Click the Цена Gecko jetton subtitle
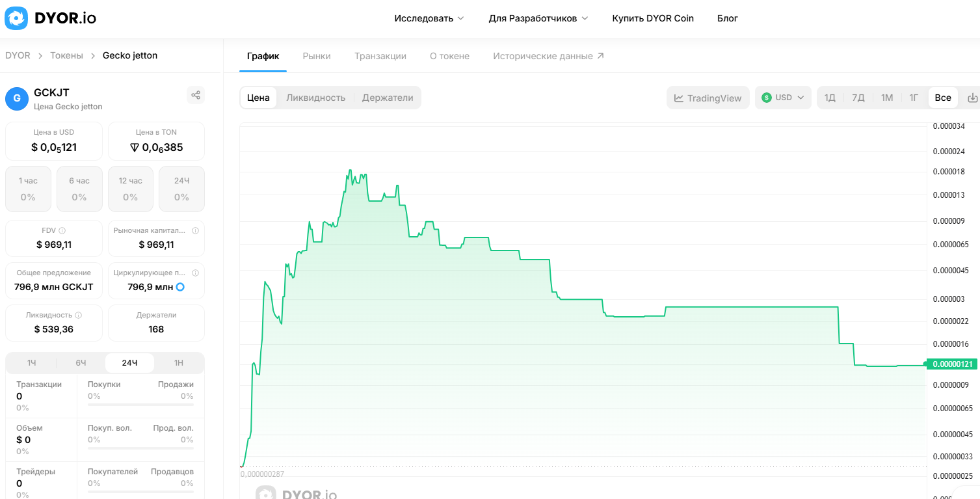This screenshot has width=980, height=499. click(68, 107)
